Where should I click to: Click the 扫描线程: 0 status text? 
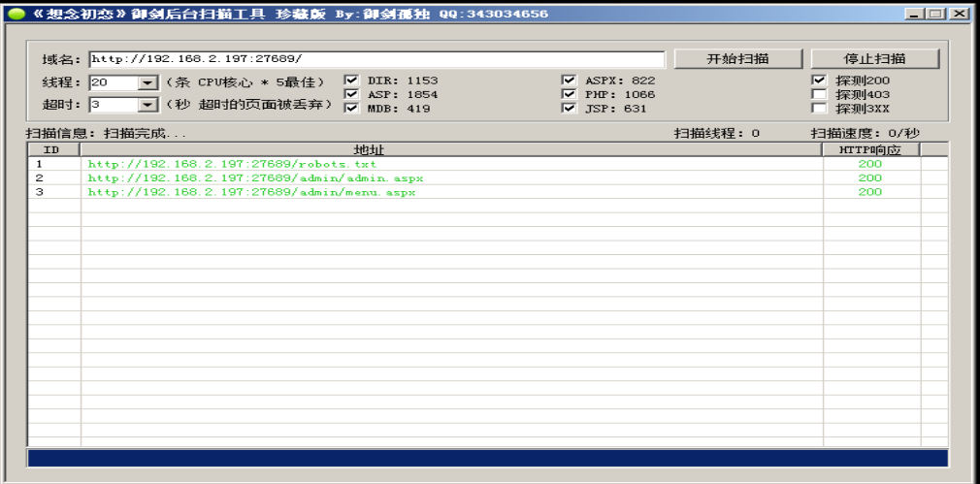717,134
